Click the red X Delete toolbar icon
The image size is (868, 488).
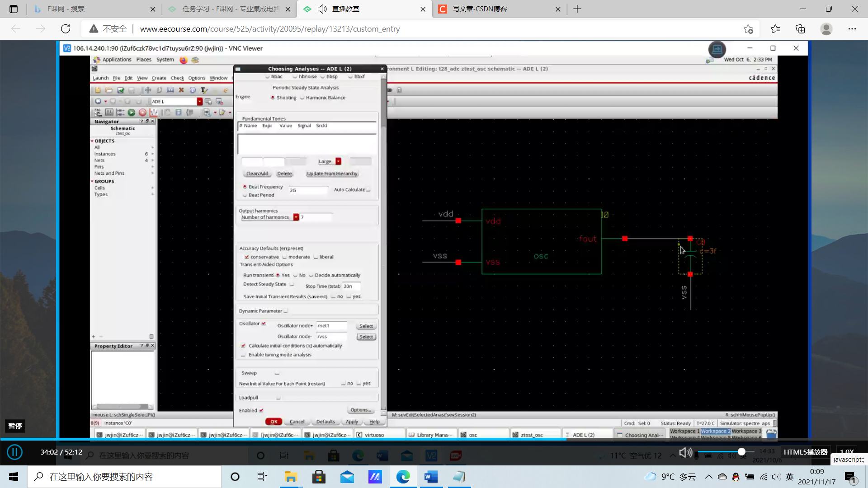[181, 90]
